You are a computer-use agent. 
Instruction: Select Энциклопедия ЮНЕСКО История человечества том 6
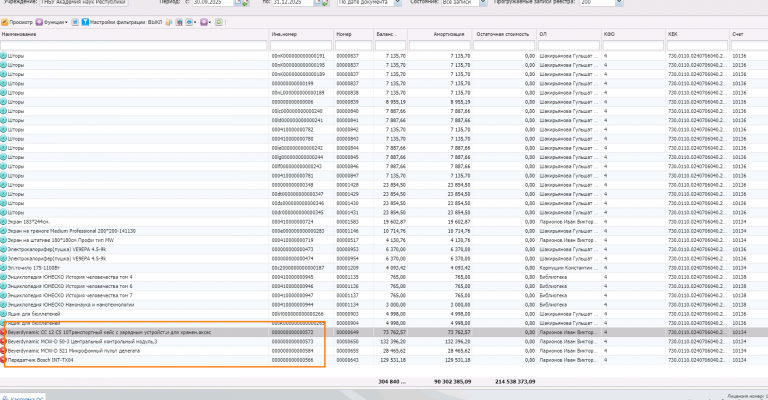[384, 286]
